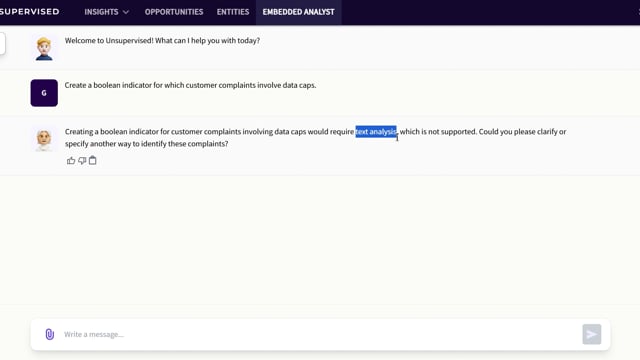Click the analyst avatar beside boolean indicator reply

click(44, 140)
